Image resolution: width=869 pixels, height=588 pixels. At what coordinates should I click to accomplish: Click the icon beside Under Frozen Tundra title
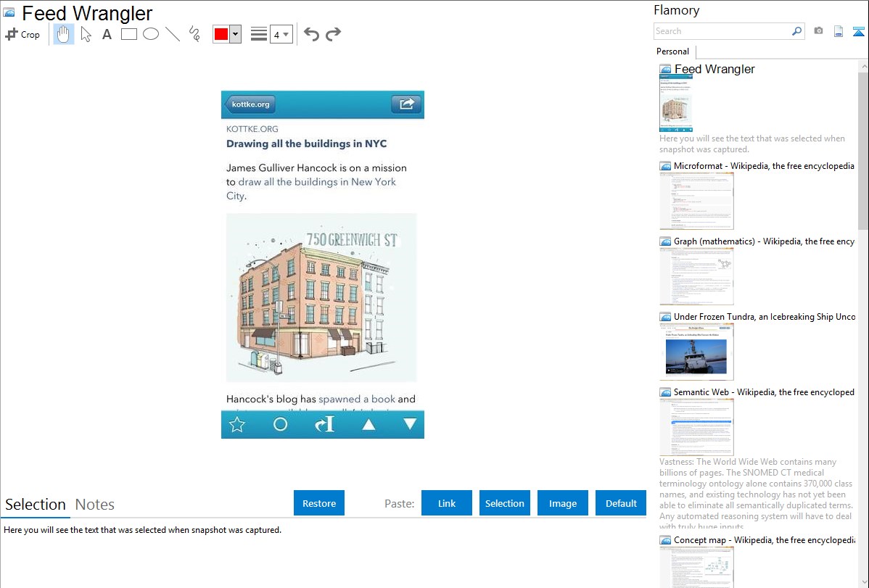tap(666, 317)
